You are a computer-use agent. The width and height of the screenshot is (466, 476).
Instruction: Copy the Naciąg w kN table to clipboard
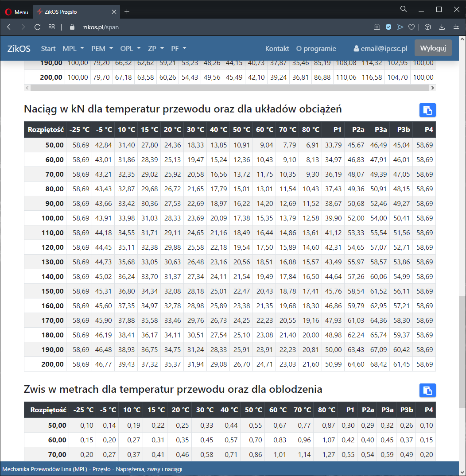427,110
